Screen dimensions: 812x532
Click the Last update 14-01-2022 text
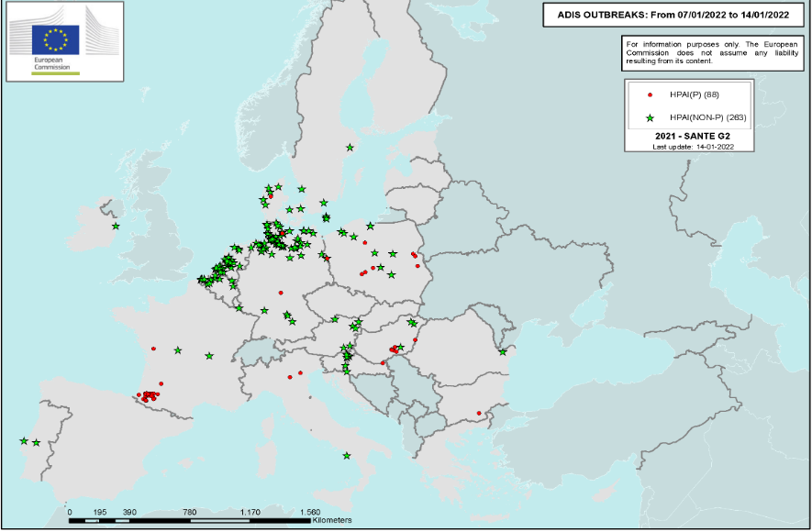[x=690, y=147]
